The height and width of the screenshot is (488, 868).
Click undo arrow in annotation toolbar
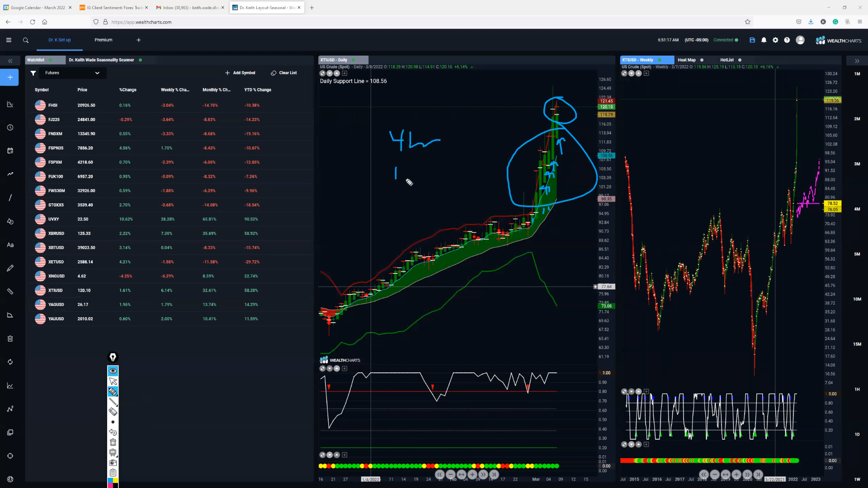(x=113, y=432)
